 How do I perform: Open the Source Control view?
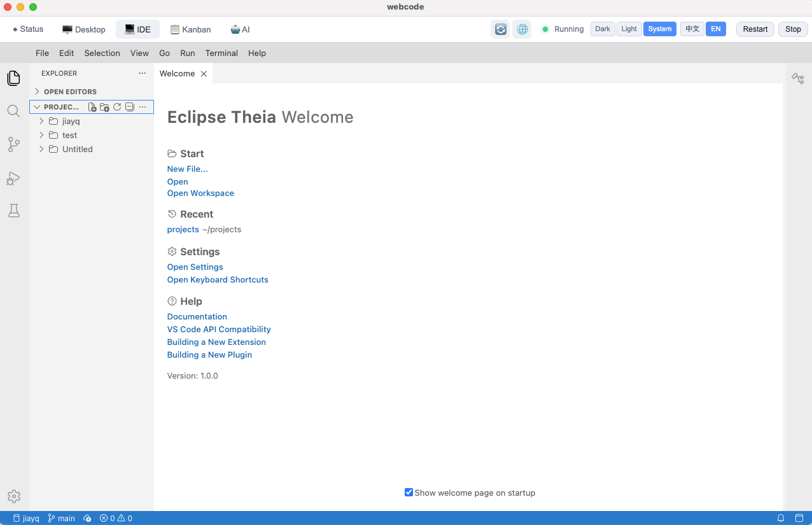pyautogui.click(x=13, y=144)
